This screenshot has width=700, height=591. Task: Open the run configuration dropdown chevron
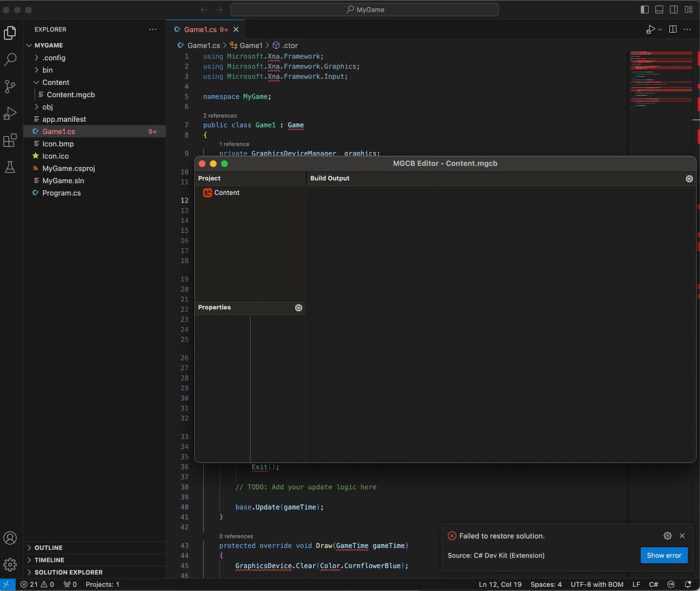[660, 29]
